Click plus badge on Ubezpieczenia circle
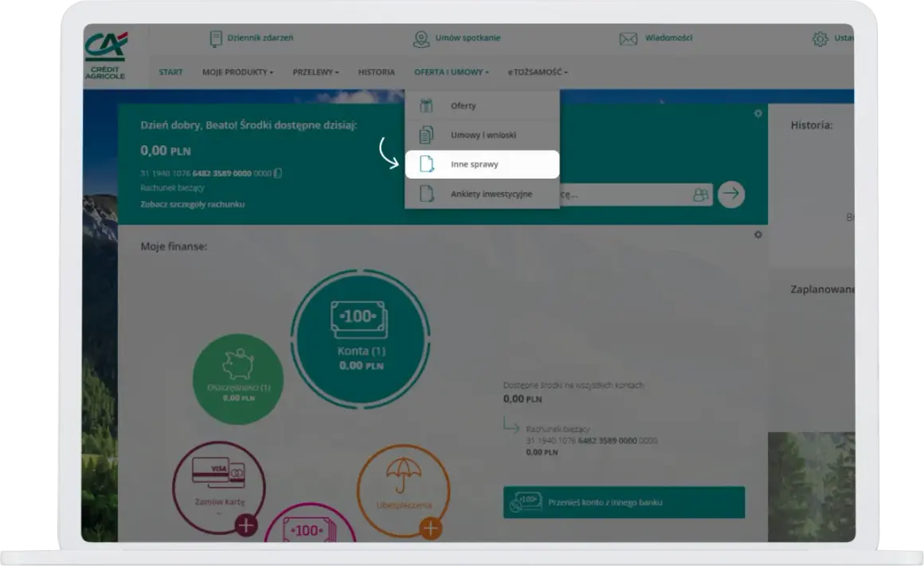This screenshot has height=566, width=924. [x=431, y=529]
